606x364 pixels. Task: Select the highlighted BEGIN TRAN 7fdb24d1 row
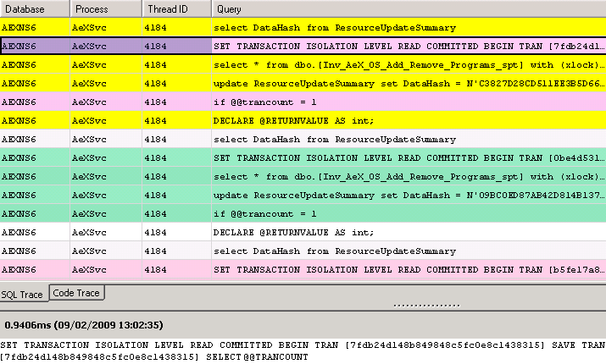tap(407, 46)
